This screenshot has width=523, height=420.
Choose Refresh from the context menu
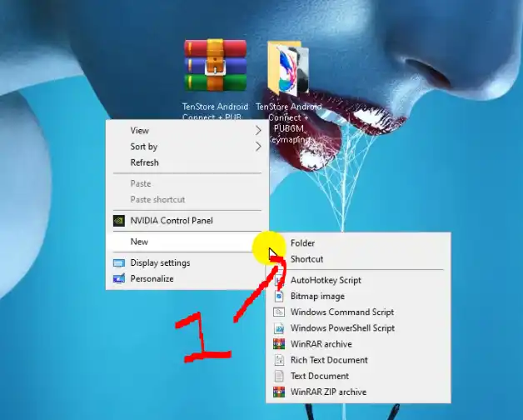pos(144,162)
